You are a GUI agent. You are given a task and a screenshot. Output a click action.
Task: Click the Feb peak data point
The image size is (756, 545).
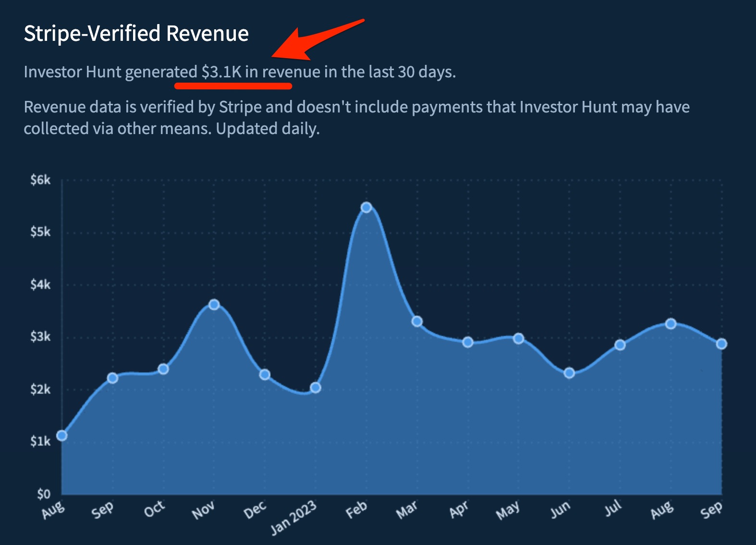coord(366,208)
